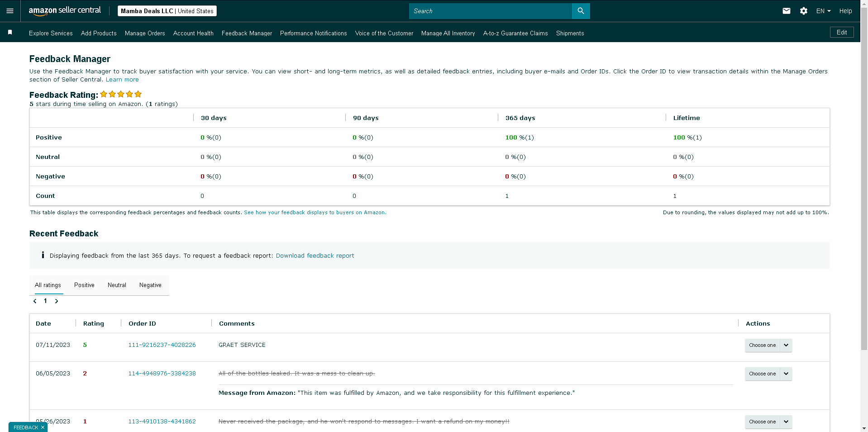868x432 pixels.
Task: Open the Mamba Deals LLC account switcher
Action: [x=167, y=11]
